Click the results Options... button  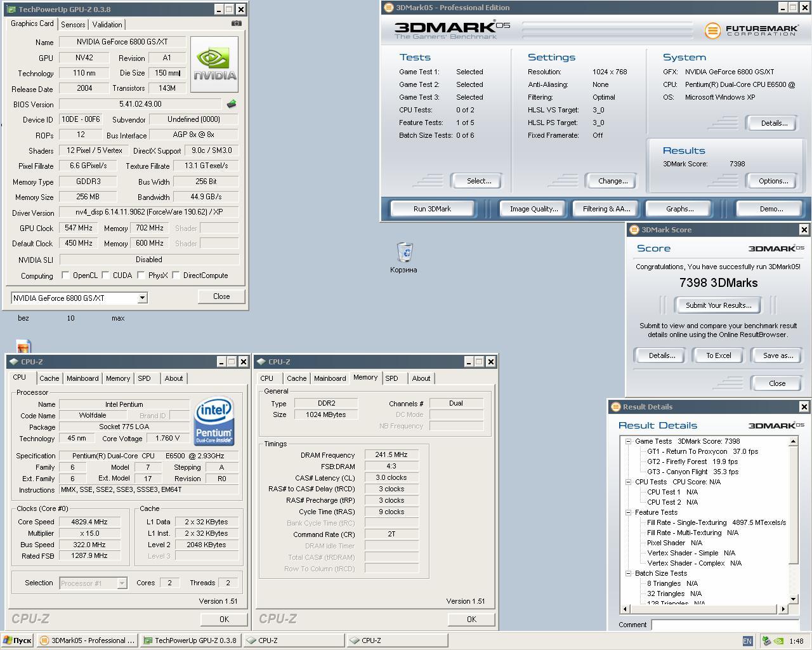[773, 181]
